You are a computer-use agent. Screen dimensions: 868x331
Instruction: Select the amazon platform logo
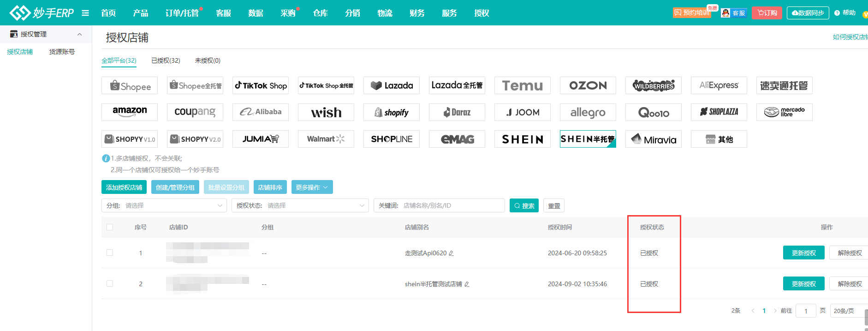coord(130,112)
